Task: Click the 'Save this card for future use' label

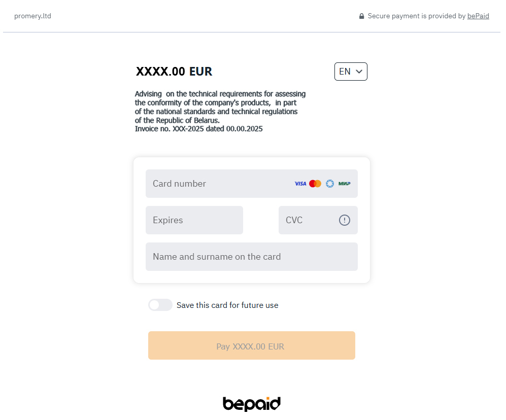Action: (227, 305)
